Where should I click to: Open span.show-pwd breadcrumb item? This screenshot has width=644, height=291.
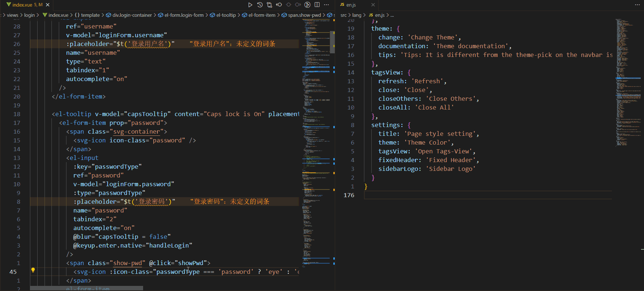302,15
